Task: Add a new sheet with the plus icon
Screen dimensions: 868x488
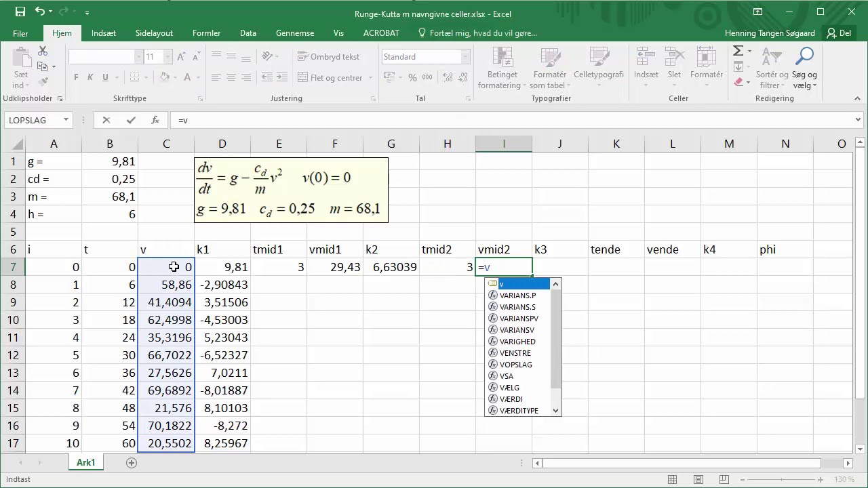Action: [x=132, y=463]
